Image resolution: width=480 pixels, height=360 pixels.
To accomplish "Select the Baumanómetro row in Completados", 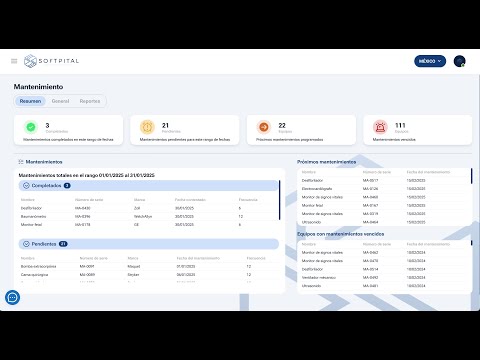I will 147,216.
